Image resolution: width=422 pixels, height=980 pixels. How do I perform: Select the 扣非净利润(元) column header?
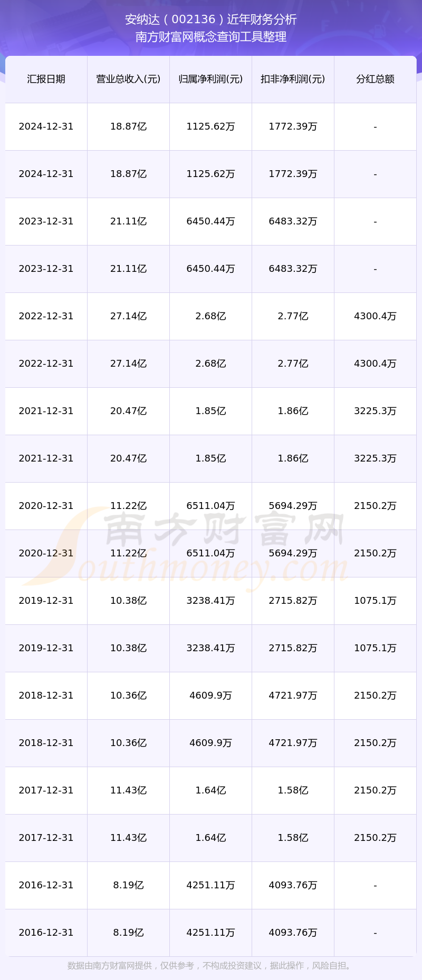click(x=293, y=79)
